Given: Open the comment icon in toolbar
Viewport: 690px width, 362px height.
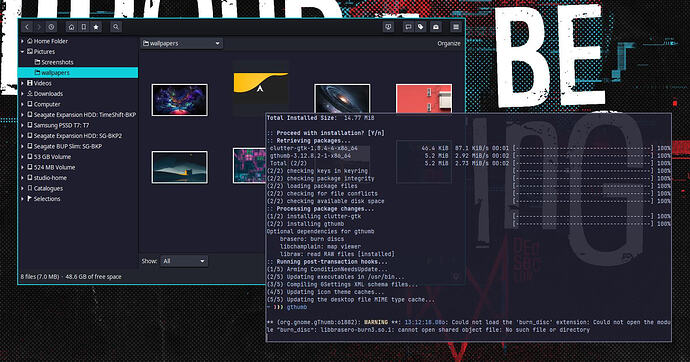Looking at the screenshot, I should pyautogui.click(x=408, y=27).
